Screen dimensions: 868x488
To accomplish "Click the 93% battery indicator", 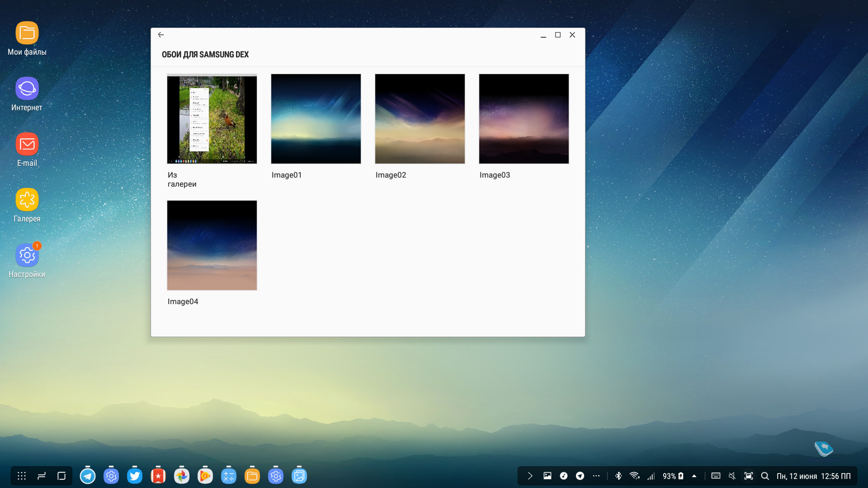I will pyautogui.click(x=673, y=476).
